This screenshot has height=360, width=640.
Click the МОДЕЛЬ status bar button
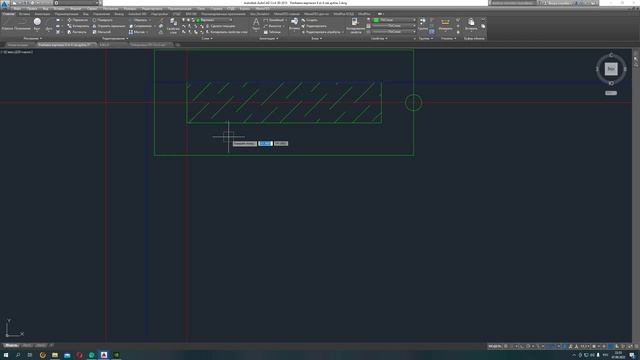(x=494, y=347)
